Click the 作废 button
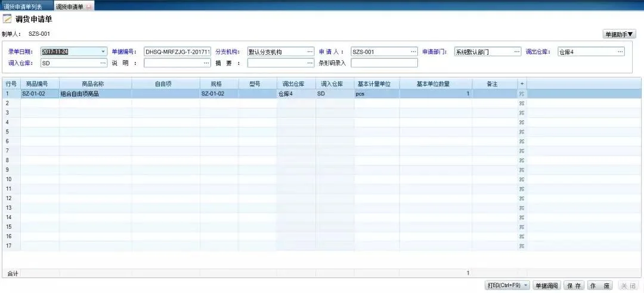 [x=600, y=286]
